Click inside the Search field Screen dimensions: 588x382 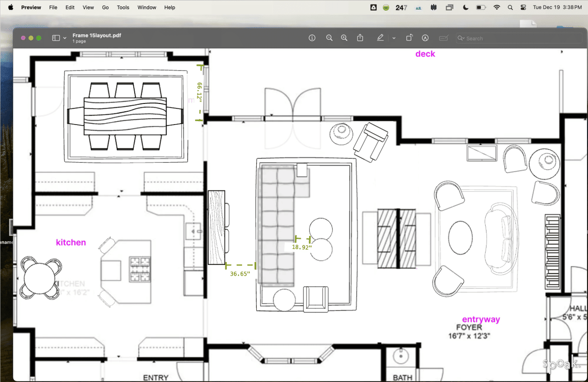[x=495, y=38]
